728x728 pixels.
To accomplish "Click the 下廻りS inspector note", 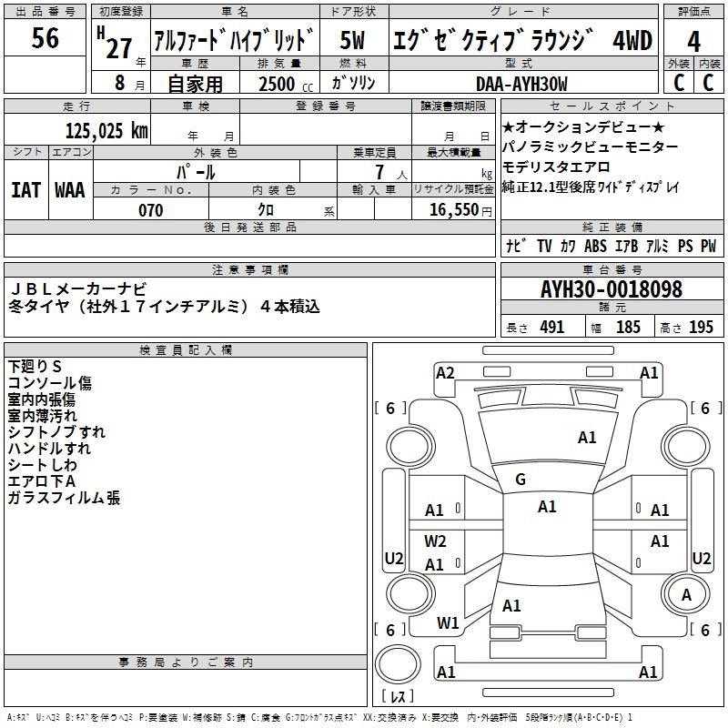I will coord(35,367).
